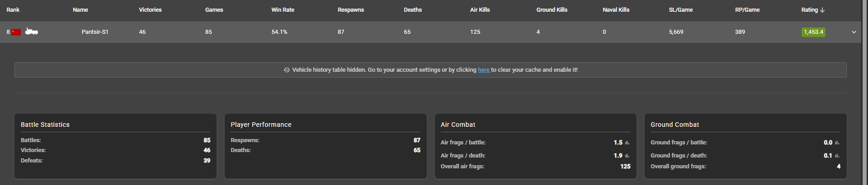The width and height of the screenshot is (868, 185).
Task: Open chart icon beside Ground frags / battle
Action: 837,143
